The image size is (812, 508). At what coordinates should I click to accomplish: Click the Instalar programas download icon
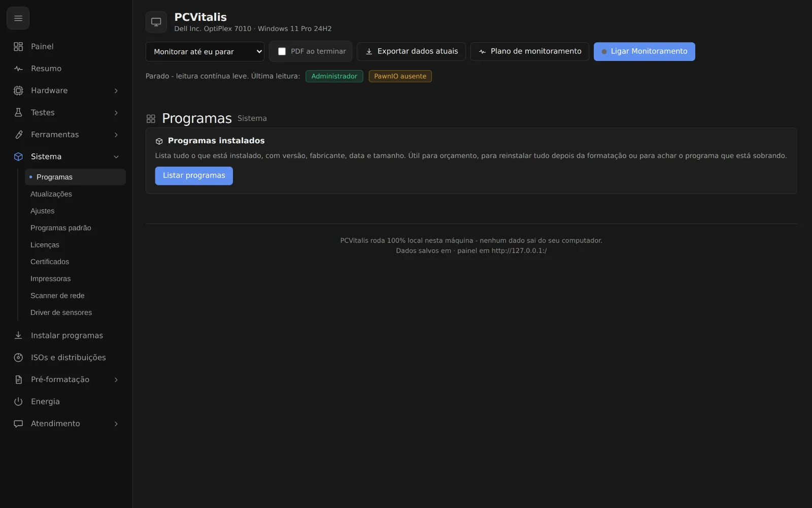click(18, 335)
